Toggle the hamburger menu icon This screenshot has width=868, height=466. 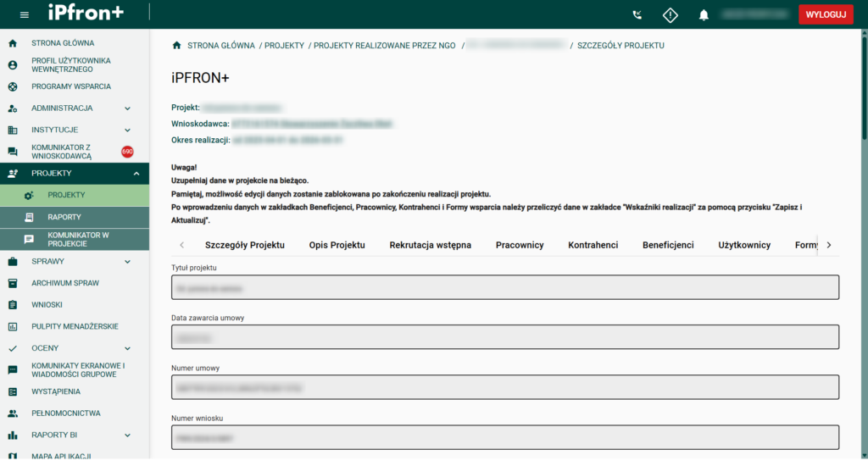(24, 15)
